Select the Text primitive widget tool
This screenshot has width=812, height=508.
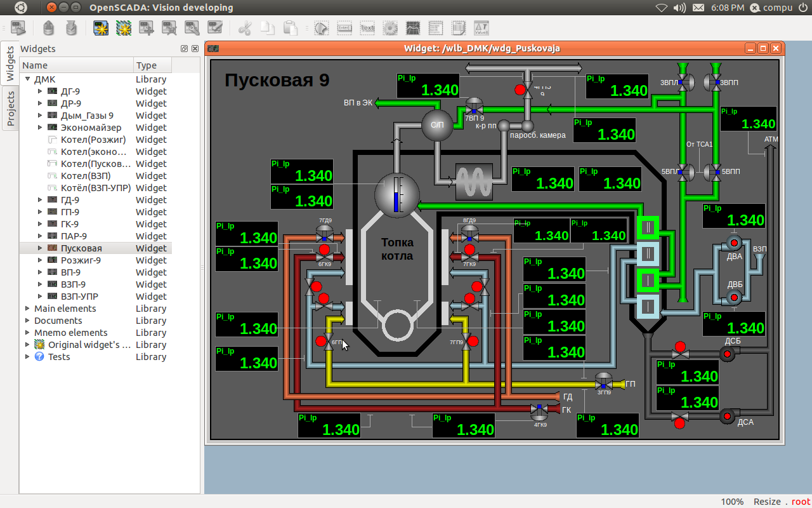[x=367, y=28]
